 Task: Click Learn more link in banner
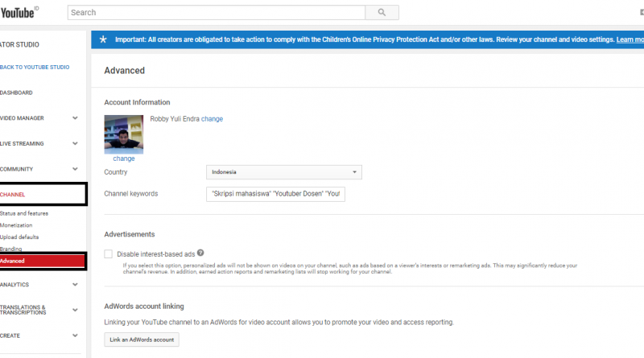[x=630, y=39]
